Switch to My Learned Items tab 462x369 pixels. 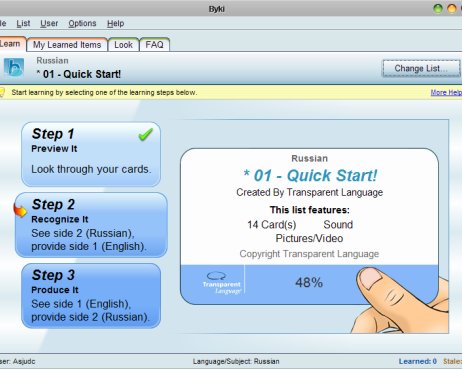67,45
